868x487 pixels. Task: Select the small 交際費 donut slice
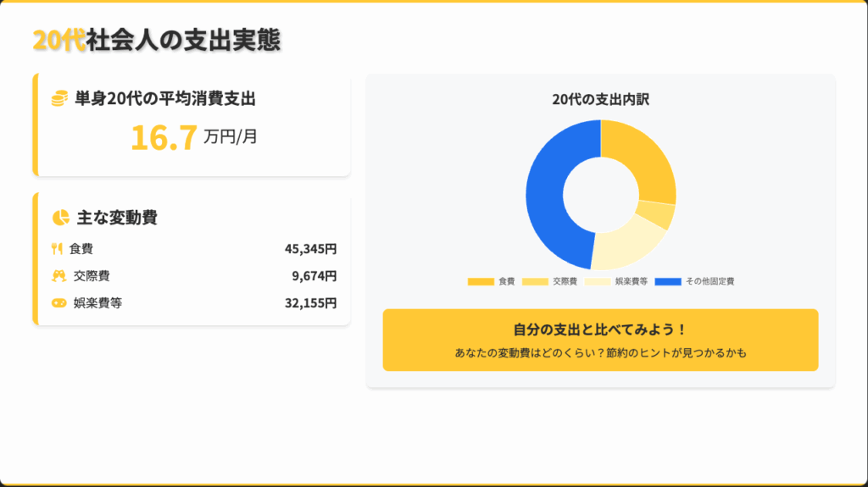pos(658,214)
